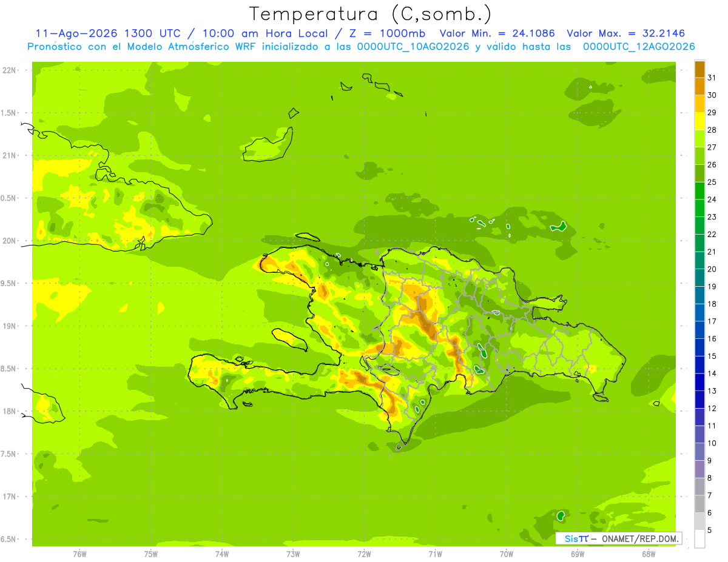The height and width of the screenshot is (562, 728).
Task: Click the colorbar label "26"
Action: (712, 165)
